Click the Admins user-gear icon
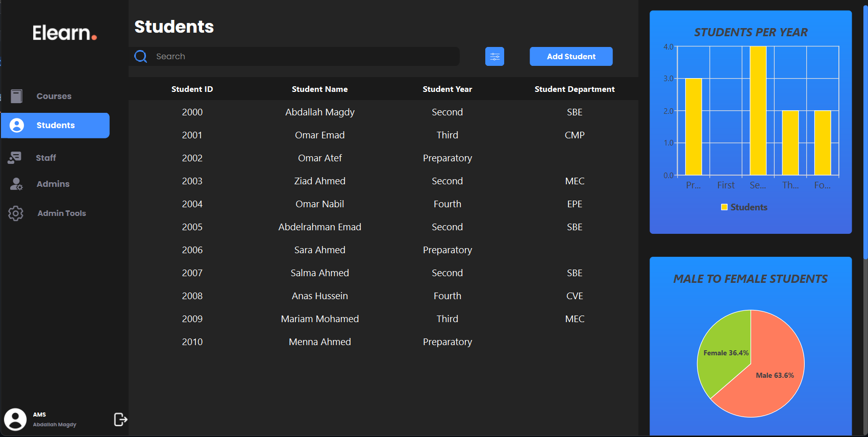Image resolution: width=868 pixels, height=437 pixels. click(x=16, y=184)
